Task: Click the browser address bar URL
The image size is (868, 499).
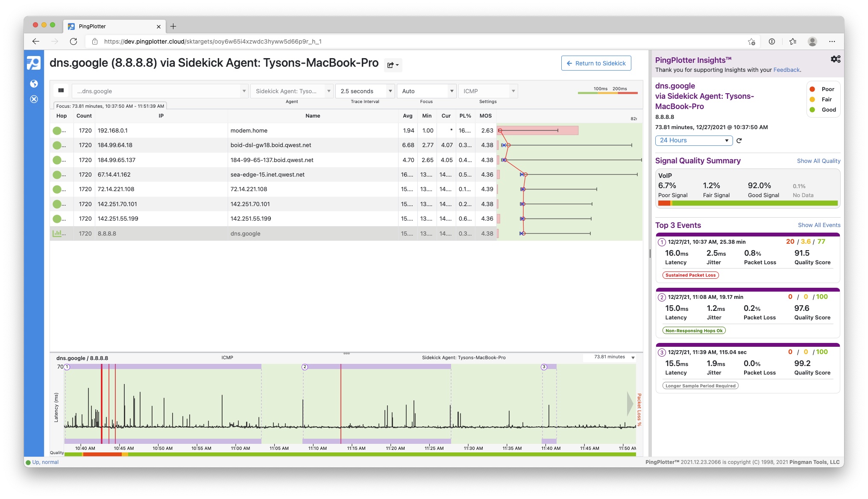Action: coord(213,41)
